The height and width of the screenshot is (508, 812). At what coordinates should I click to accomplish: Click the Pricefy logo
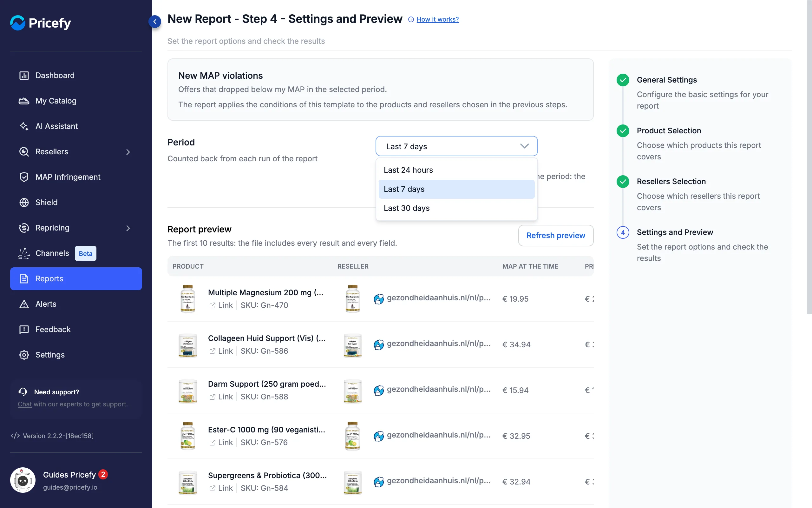click(40, 23)
